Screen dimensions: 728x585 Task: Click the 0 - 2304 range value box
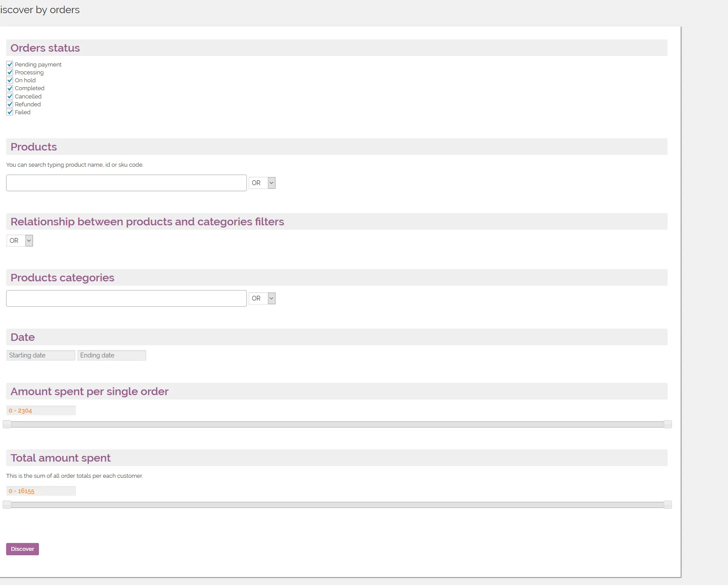(41, 410)
